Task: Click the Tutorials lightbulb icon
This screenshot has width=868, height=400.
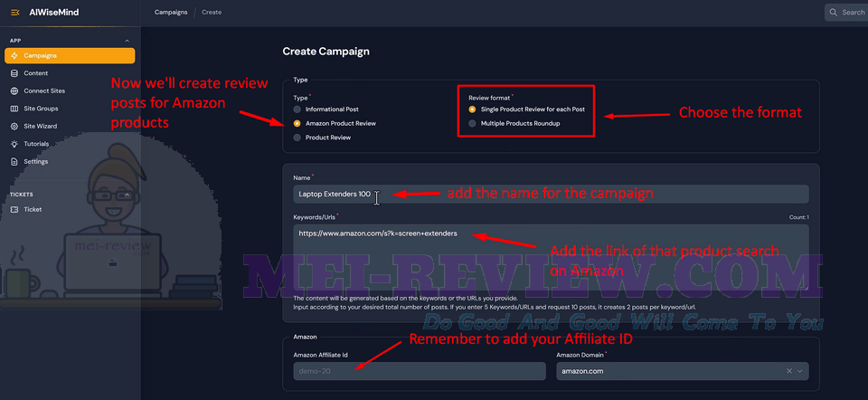Action: [x=14, y=144]
